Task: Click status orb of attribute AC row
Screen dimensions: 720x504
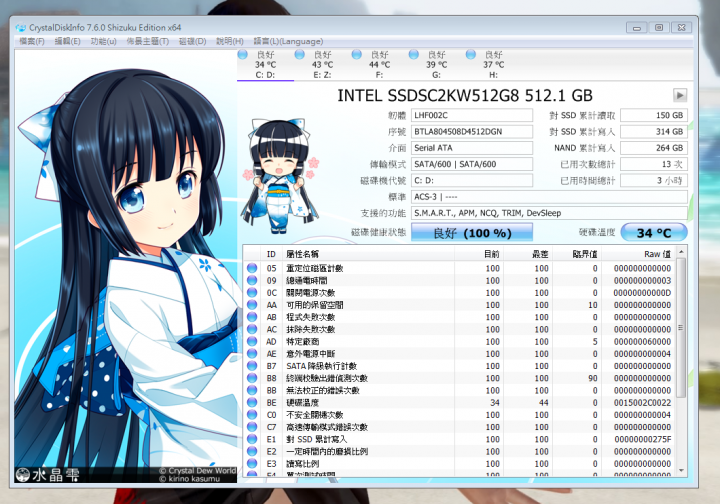Action: pos(252,329)
